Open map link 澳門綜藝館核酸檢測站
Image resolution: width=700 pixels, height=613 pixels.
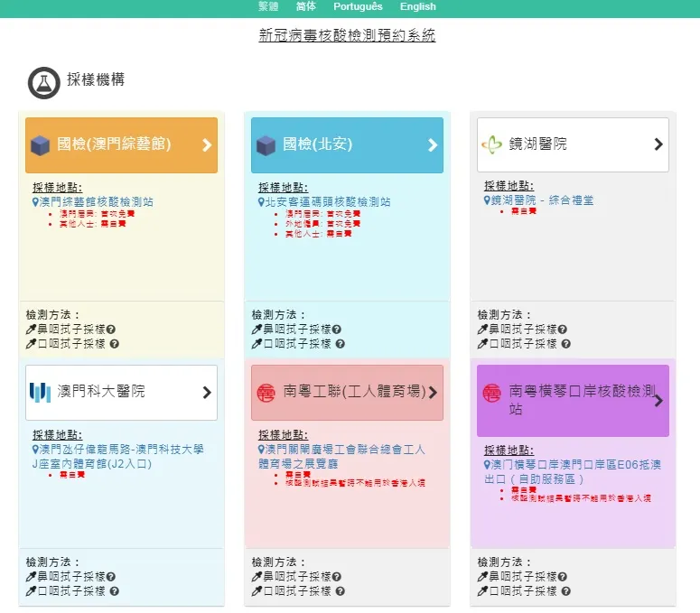[92, 202]
